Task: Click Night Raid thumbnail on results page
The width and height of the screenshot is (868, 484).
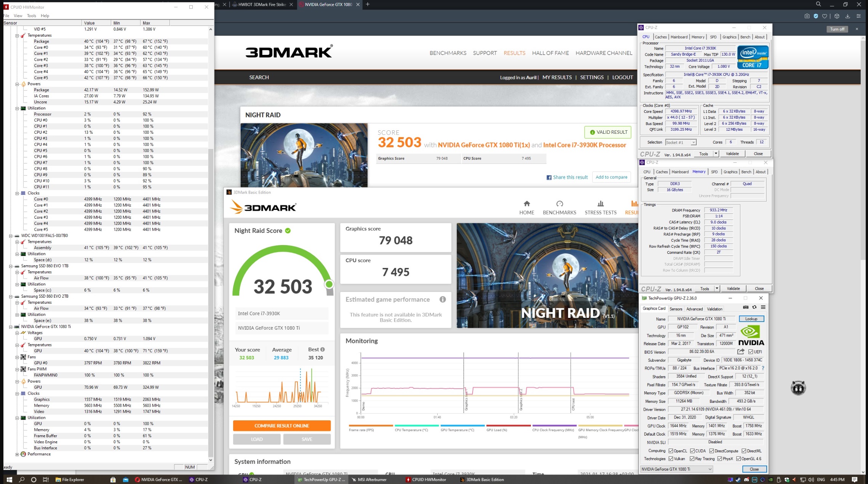Action: 304,155
